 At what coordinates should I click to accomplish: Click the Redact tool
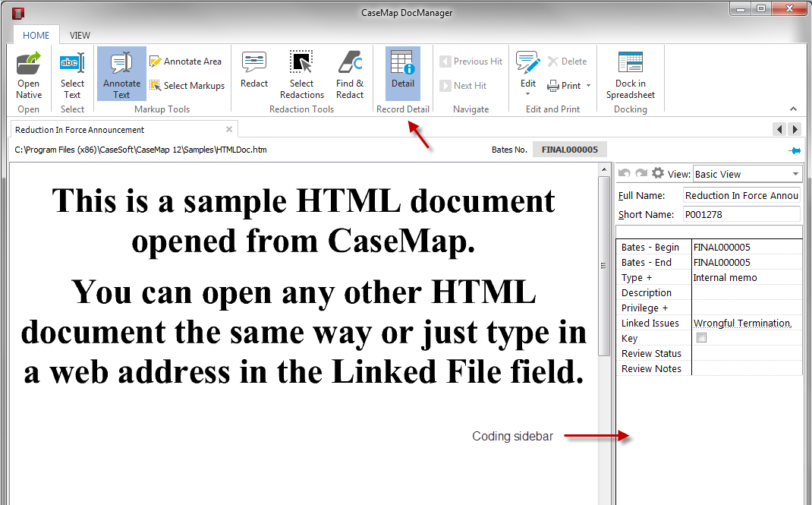coord(254,74)
